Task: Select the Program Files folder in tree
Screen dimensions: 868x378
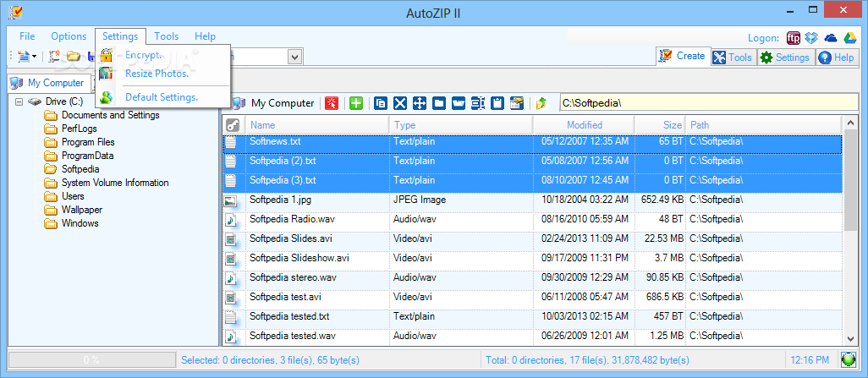Action: coord(88,142)
